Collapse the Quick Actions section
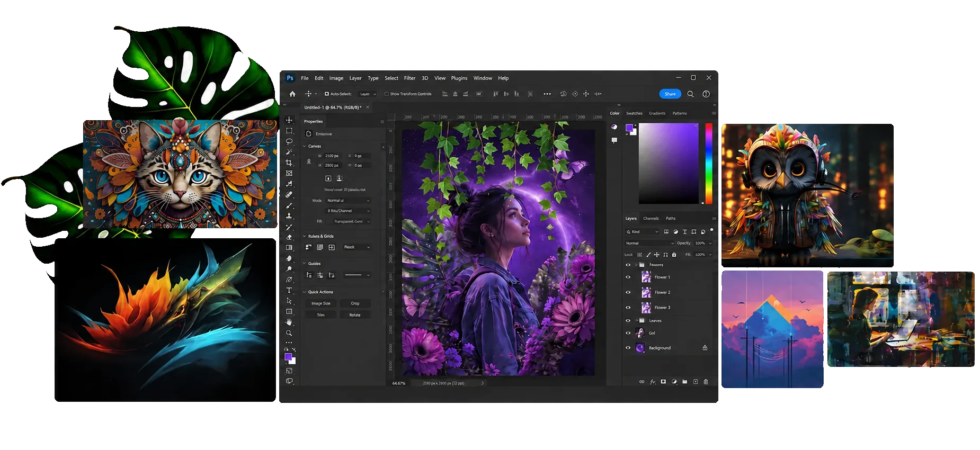Image resolution: width=980 pixels, height=450 pixels. 305,292
